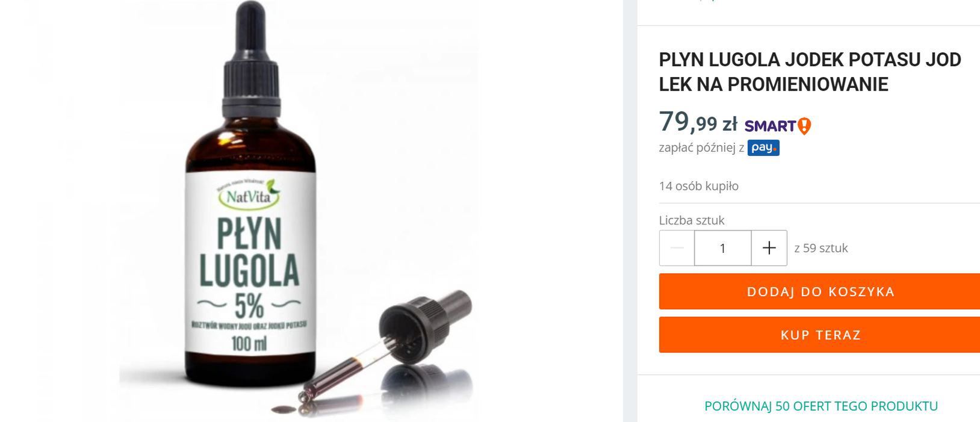980x422 pixels.
Task: Click the product title Plyn Lugola Jodek Potasu
Action: pos(810,72)
